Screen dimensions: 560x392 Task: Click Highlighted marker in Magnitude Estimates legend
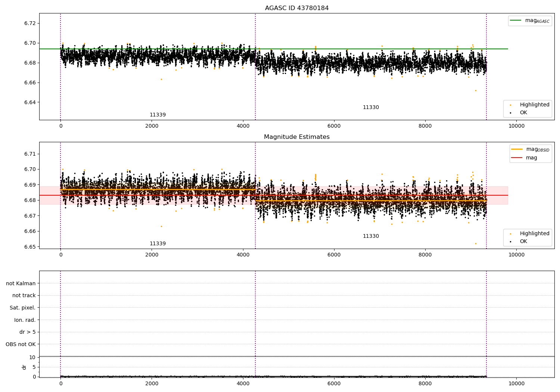click(510, 234)
